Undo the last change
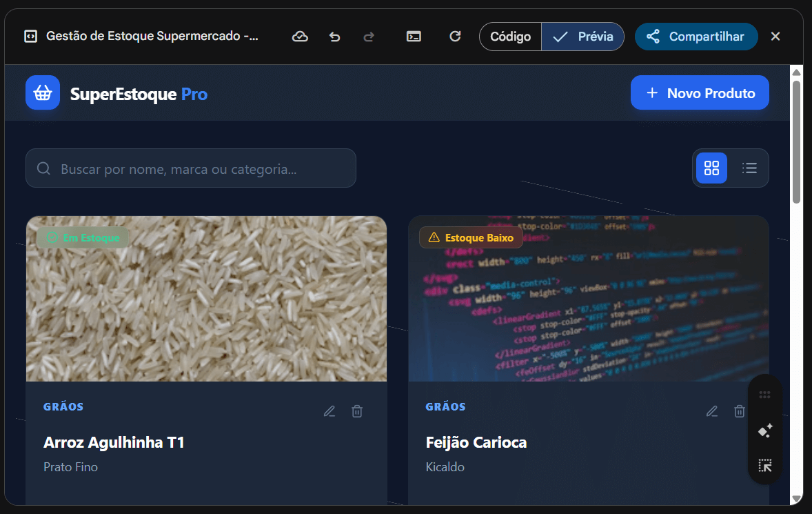Image resolution: width=812 pixels, height=514 pixels. point(334,37)
